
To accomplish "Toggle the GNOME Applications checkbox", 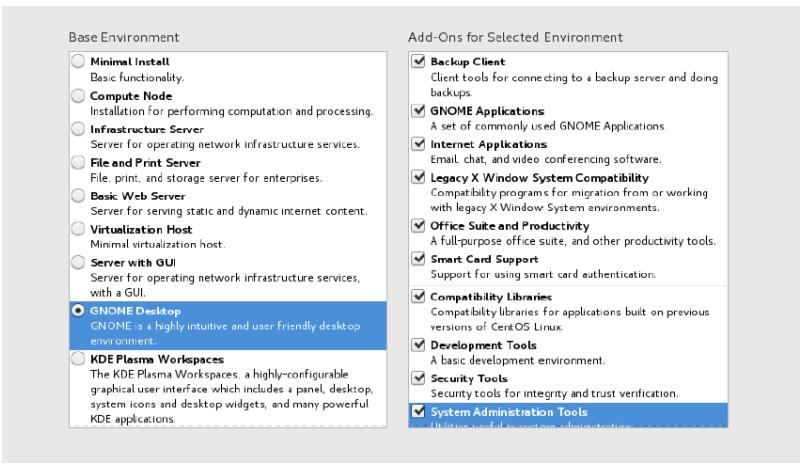I will click(419, 111).
